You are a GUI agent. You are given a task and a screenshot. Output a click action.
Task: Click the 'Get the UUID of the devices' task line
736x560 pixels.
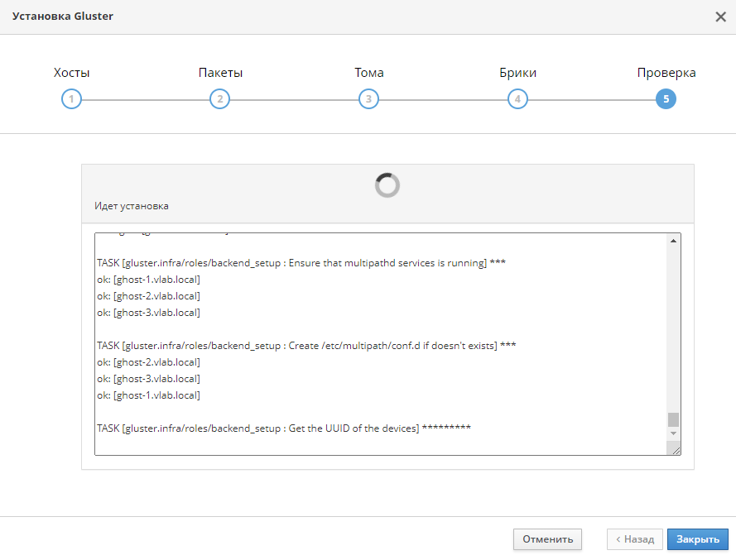click(x=283, y=428)
